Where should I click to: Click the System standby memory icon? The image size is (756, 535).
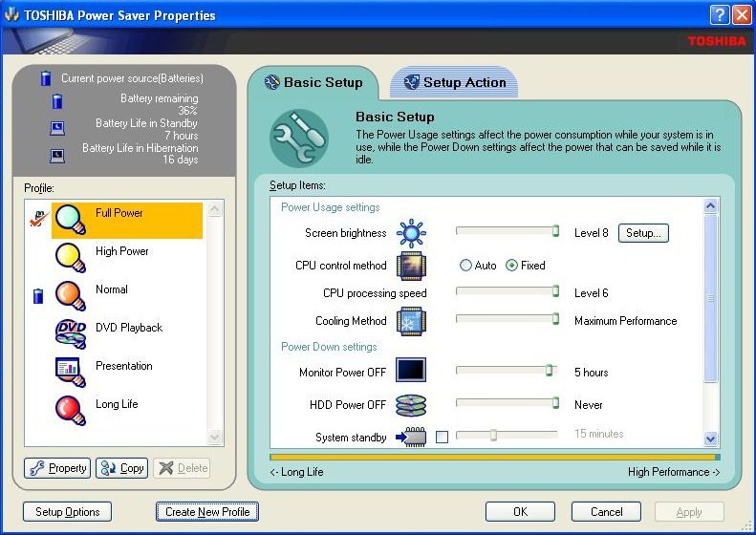411,437
